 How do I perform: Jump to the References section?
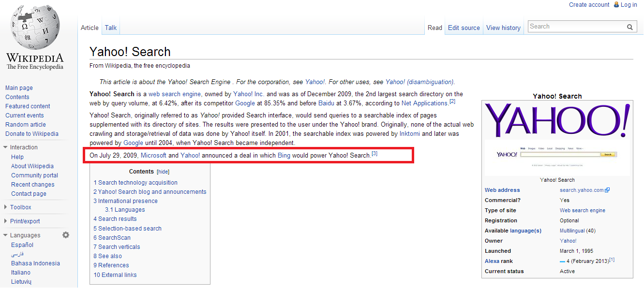tap(111, 265)
